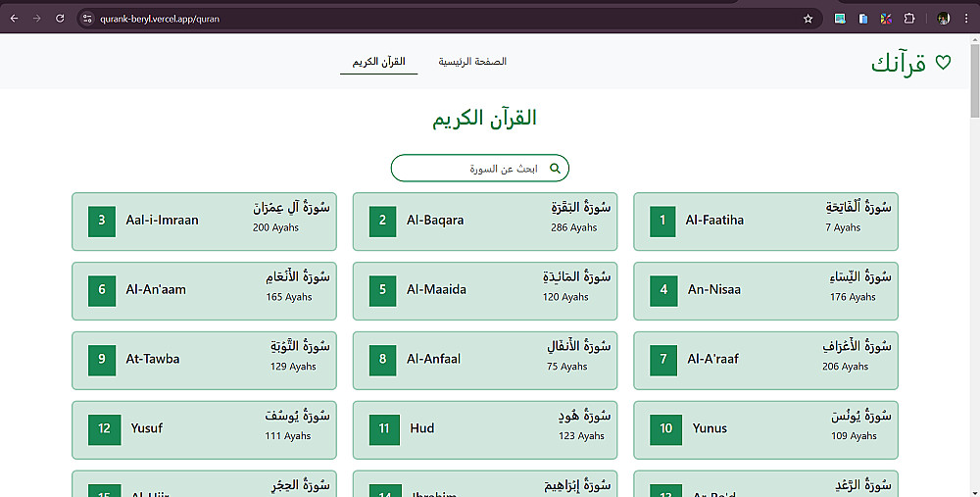Click the green number 4 badge
The image size is (980, 497).
coord(663,291)
